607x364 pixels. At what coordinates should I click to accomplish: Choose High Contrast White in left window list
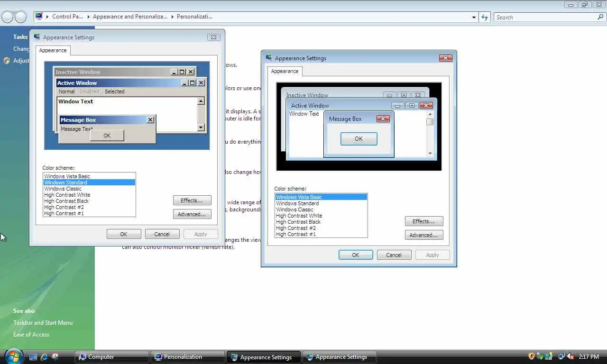click(89, 195)
